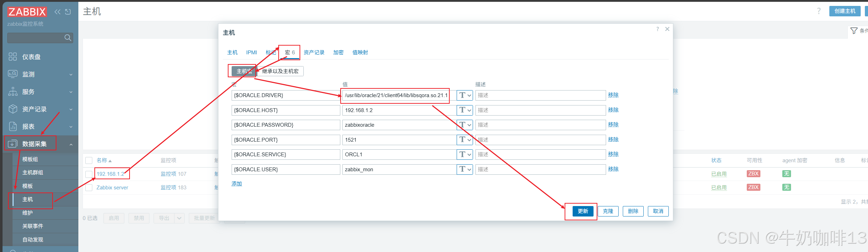Switch to the IPMI tab
The width and height of the screenshot is (868, 252).
point(251,53)
